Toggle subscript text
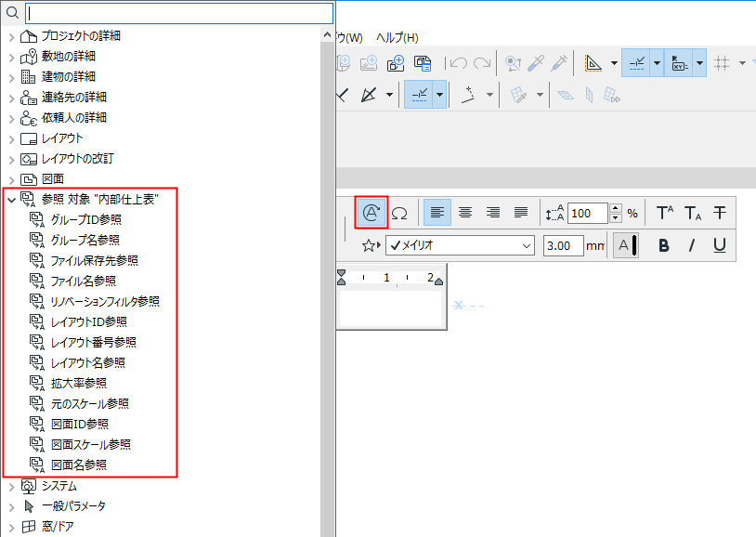 pyautogui.click(x=693, y=213)
